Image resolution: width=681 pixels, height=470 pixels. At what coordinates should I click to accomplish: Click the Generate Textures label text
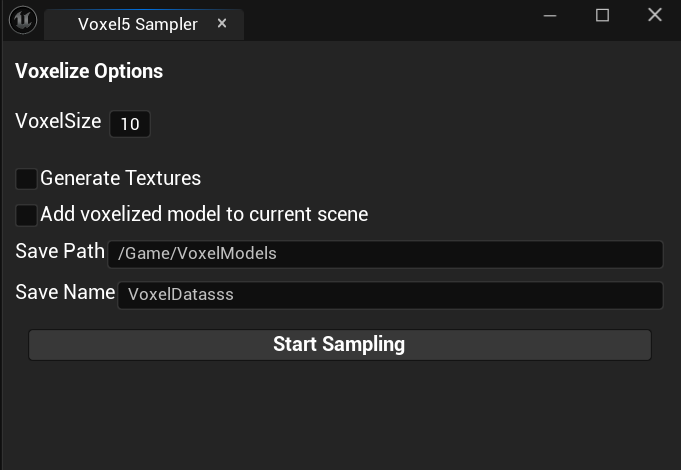point(121,178)
